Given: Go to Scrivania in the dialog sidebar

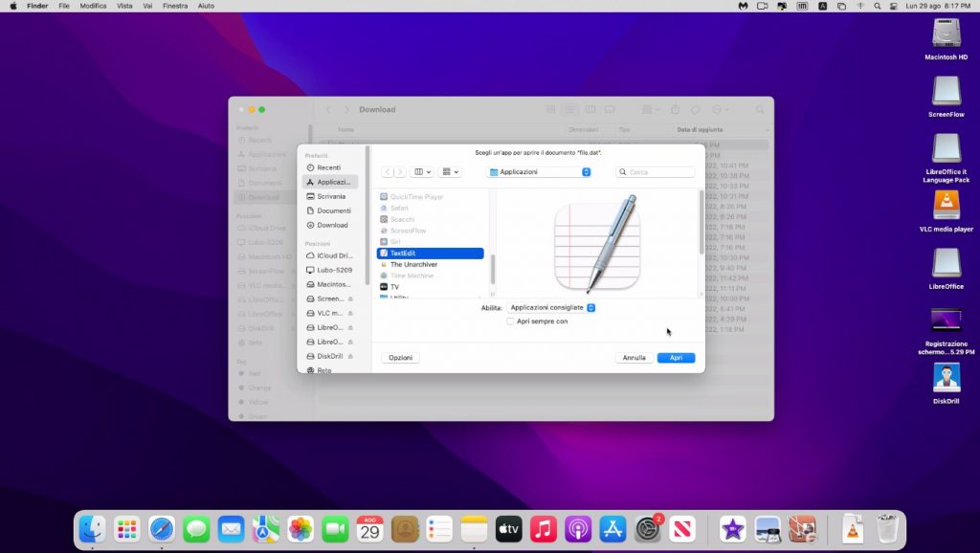Looking at the screenshot, I should tap(331, 196).
